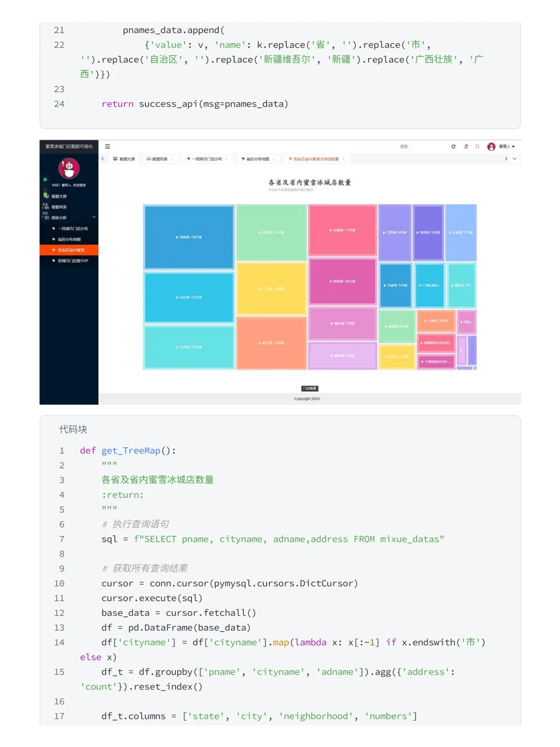Screen dimensions: 560x747
Task: Open the 蜜雪人 user dropdown
Action: tap(507, 147)
